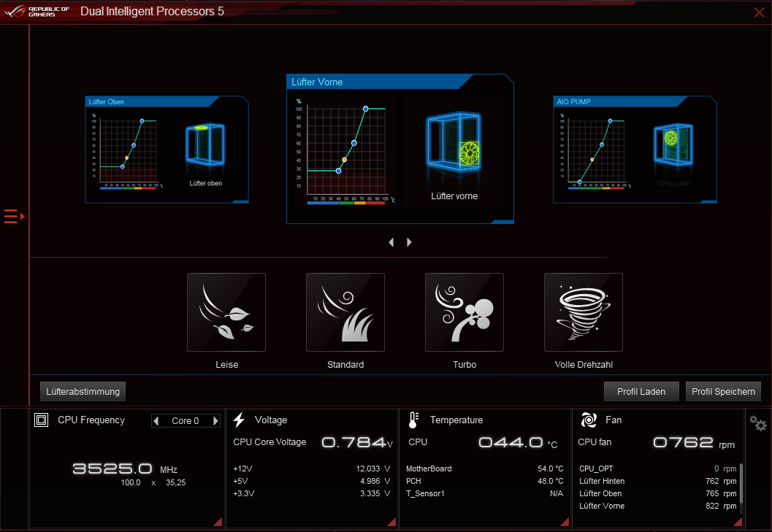Click the +3.3V voltage row
Screen dimensions: 772x532
pyautogui.click(x=312, y=493)
